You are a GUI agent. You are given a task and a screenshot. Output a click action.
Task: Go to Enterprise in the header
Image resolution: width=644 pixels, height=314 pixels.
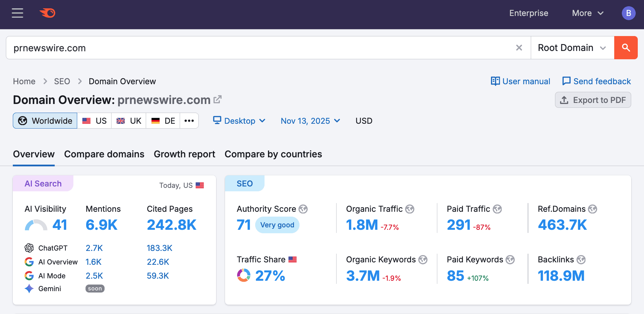point(529,13)
